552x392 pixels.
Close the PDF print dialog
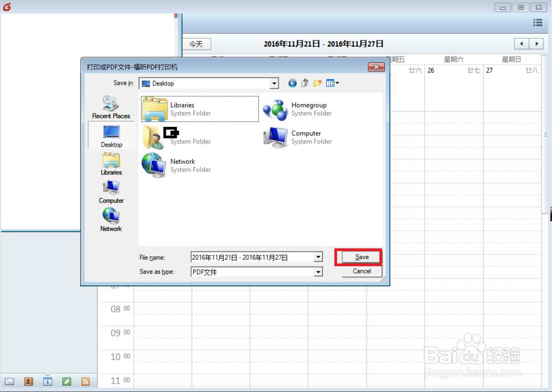point(376,67)
